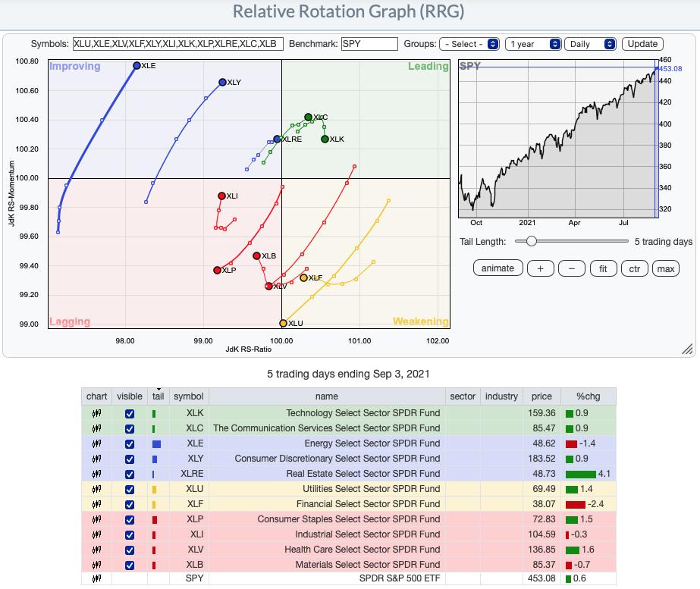Open the chart icon for XLP

click(96, 520)
